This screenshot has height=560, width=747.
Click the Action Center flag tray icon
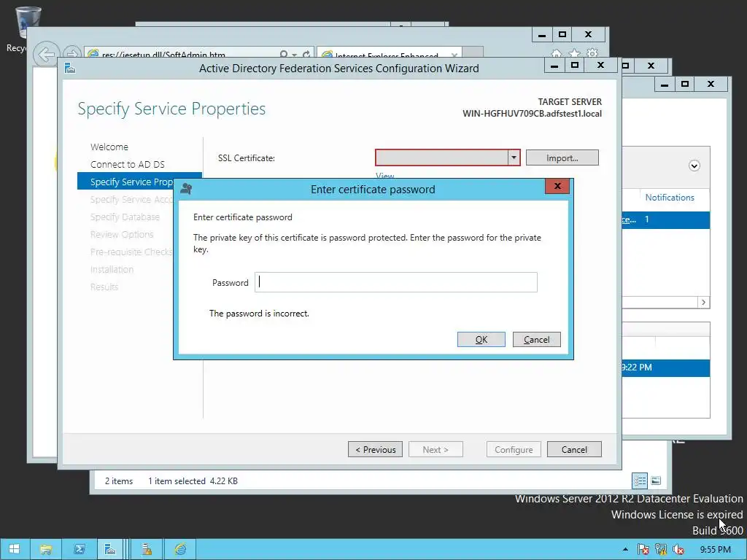pyautogui.click(x=643, y=550)
